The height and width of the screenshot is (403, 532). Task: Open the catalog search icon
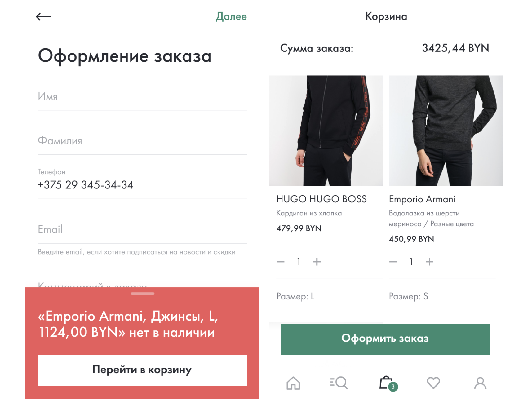point(339,383)
